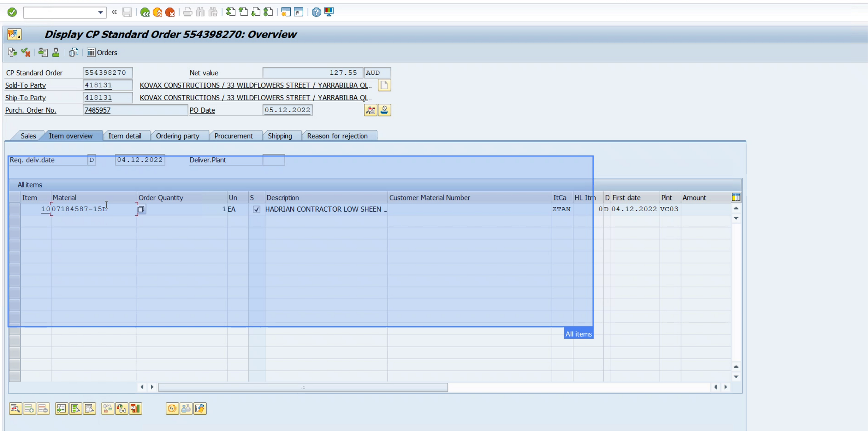Click the Orders button
The width and height of the screenshot is (868, 434).
[102, 52]
